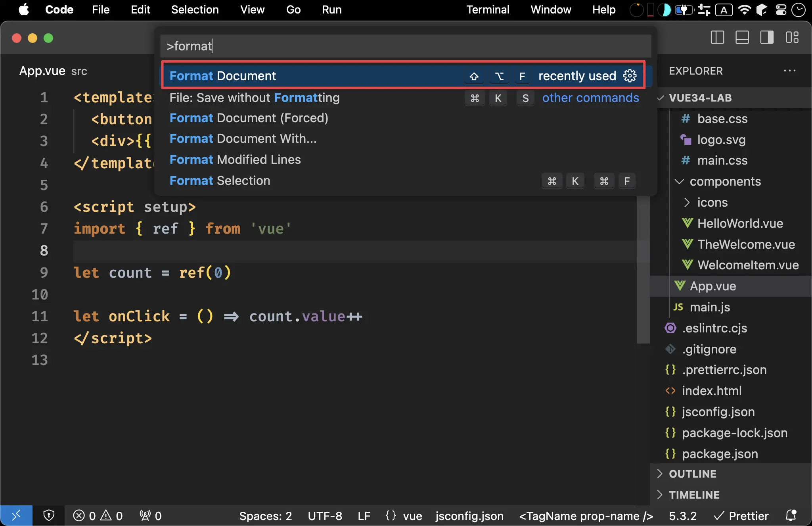Click other commands link label
Viewport: 812px width, 526px height.
590,98
